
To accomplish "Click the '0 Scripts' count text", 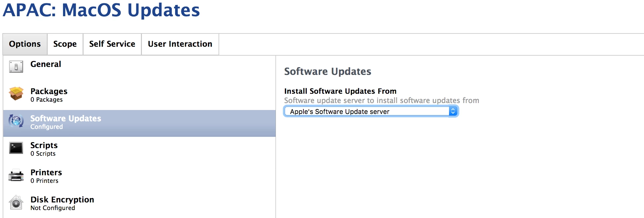I will [43, 154].
